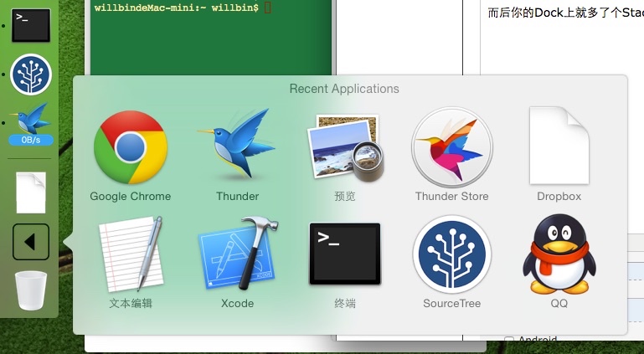Launch QQ penguin app
This screenshot has width=644, height=354.
559,254
